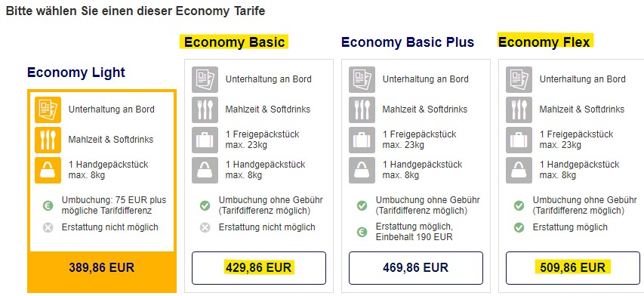644x296 pixels.
Task: Click the Economy Basic Plus heading
Action: click(408, 42)
